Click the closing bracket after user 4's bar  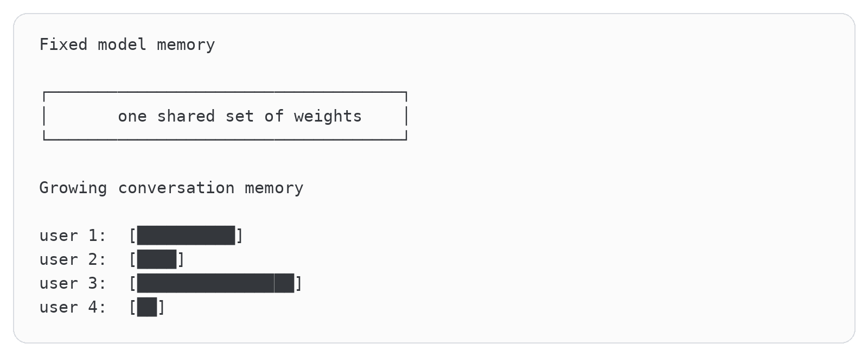pyautogui.click(x=161, y=307)
